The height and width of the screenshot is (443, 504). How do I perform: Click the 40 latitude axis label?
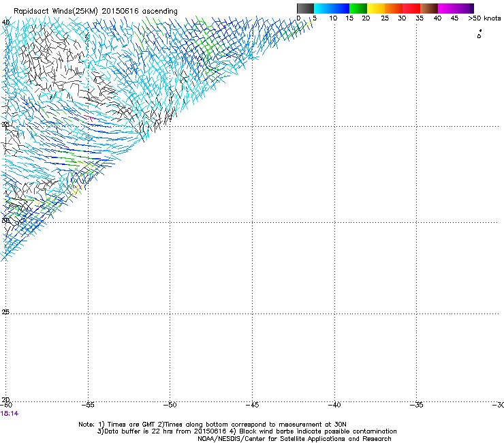click(5, 22)
